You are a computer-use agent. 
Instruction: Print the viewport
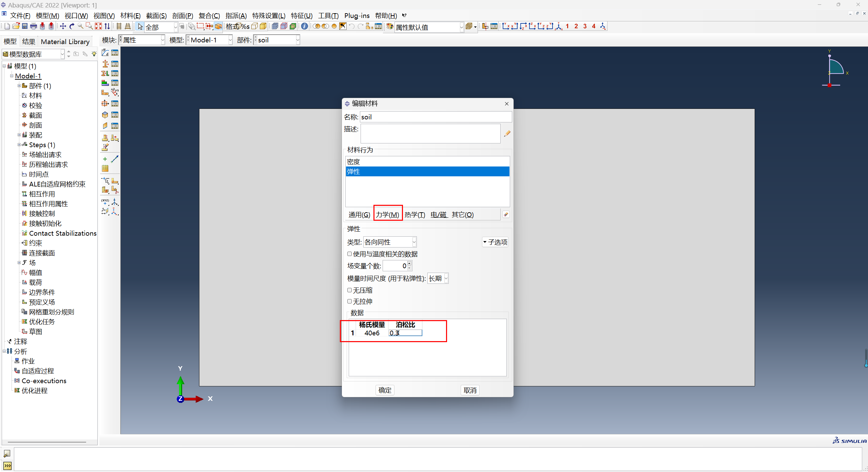click(34, 26)
